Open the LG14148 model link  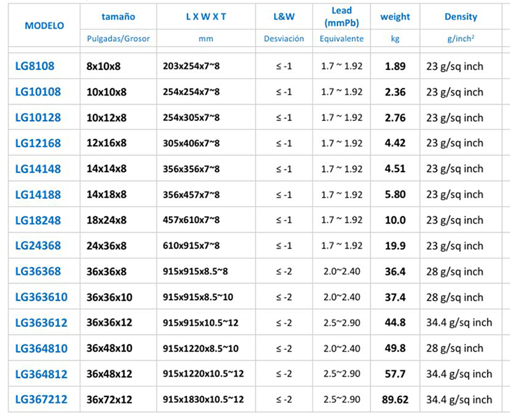tap(38, 169)
